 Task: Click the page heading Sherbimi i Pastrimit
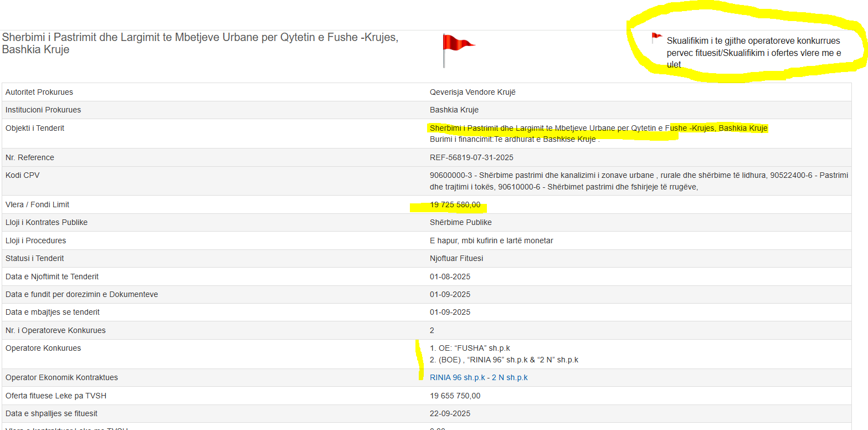[200, 43]
